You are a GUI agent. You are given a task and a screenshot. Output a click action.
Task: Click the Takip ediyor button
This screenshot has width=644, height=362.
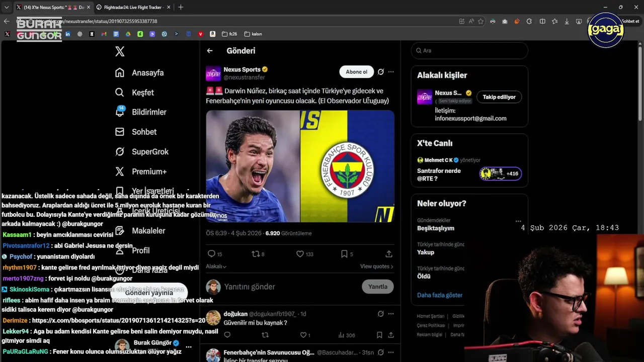pos(499,97)
